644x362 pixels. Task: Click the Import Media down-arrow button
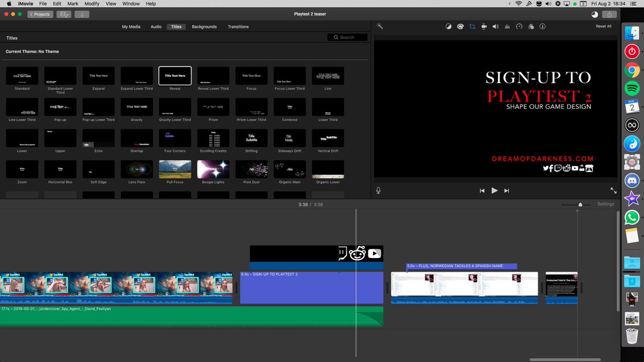coord(82,14)
